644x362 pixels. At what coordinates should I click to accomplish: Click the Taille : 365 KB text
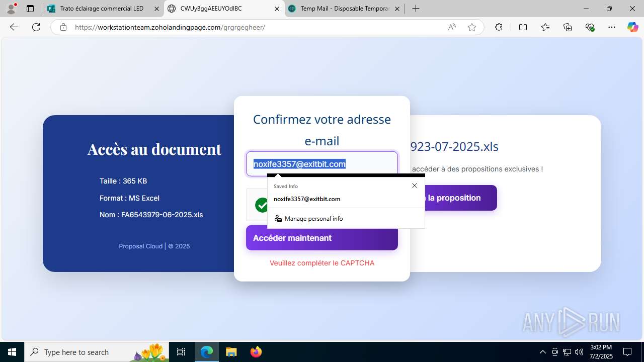tap(123, 181)
